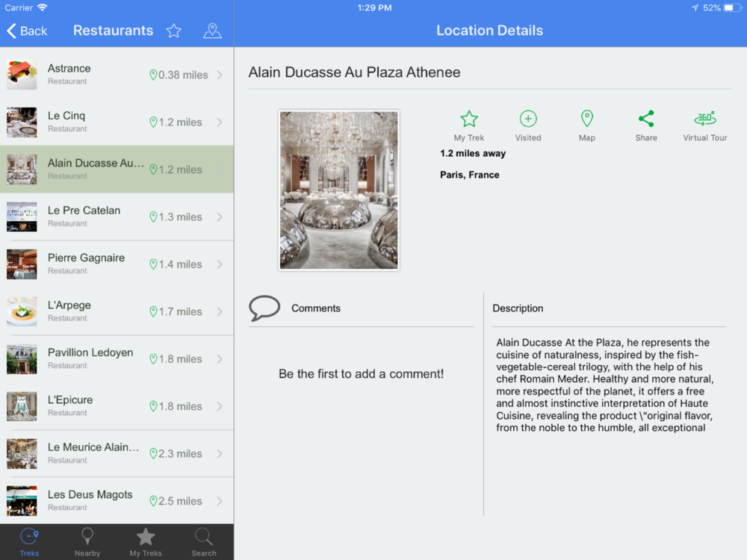Tap the Pierre Gagnaire name
747x560 pixels.
pyautogui.click(x=86, y=258)
